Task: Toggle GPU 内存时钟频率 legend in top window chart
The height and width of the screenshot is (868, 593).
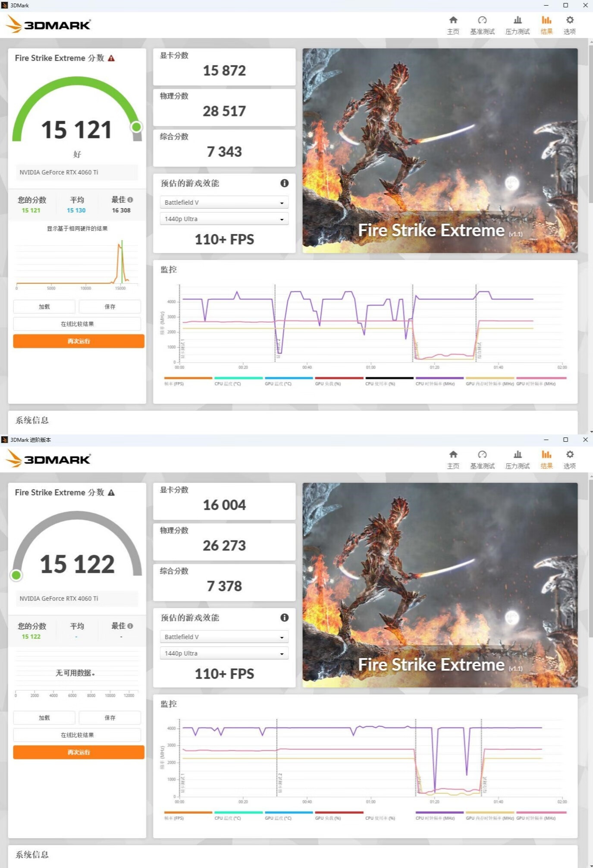Action: click(490, 381)
